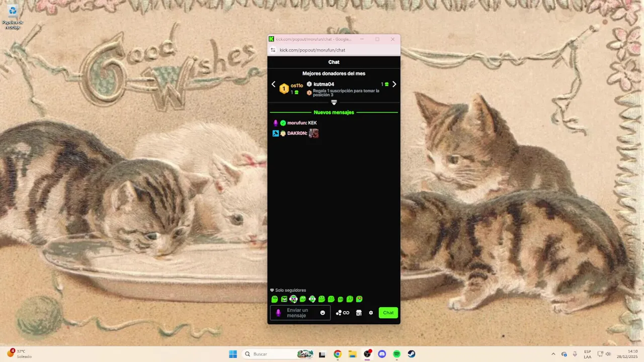This screenshot has height=362, width=644.
Task: Click the purple identity icon in message box
Action: [x=278, y=313]
